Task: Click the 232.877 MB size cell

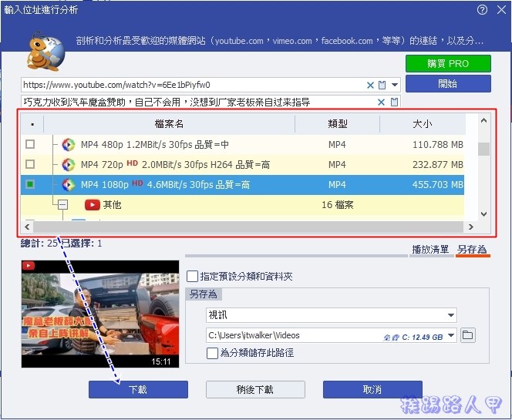Action: point(437,165)
